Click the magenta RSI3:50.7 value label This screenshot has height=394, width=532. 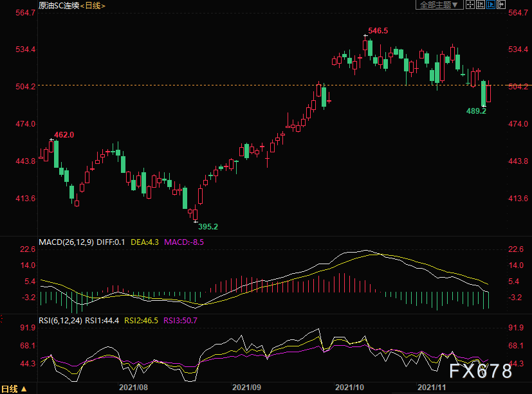point(180,319)
